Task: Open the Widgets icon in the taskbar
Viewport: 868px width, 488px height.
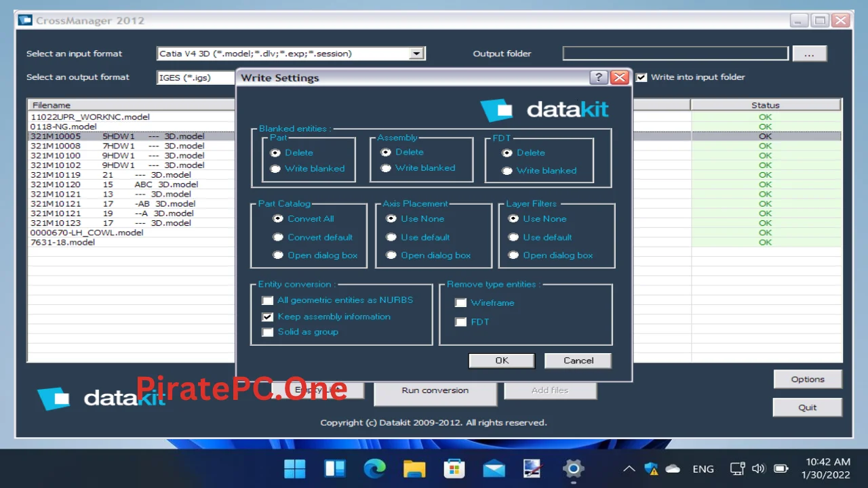Action: click(x=335, y=468)
